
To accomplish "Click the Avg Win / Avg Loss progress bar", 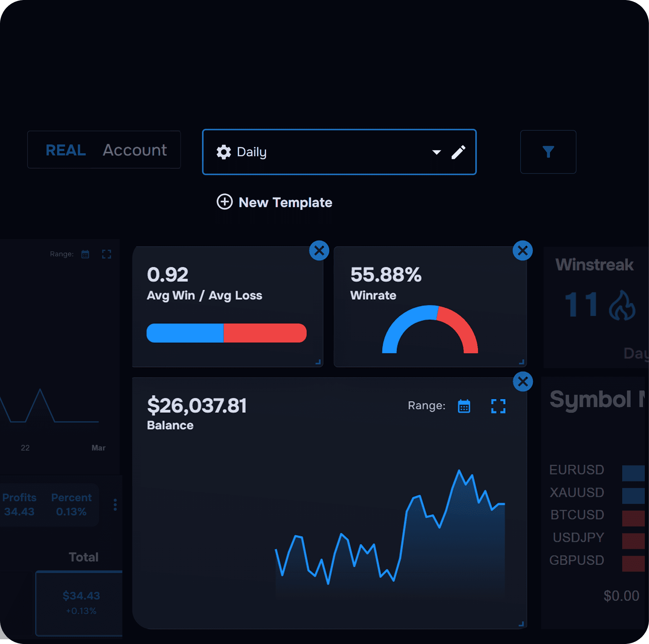I will tap(226, 333).
